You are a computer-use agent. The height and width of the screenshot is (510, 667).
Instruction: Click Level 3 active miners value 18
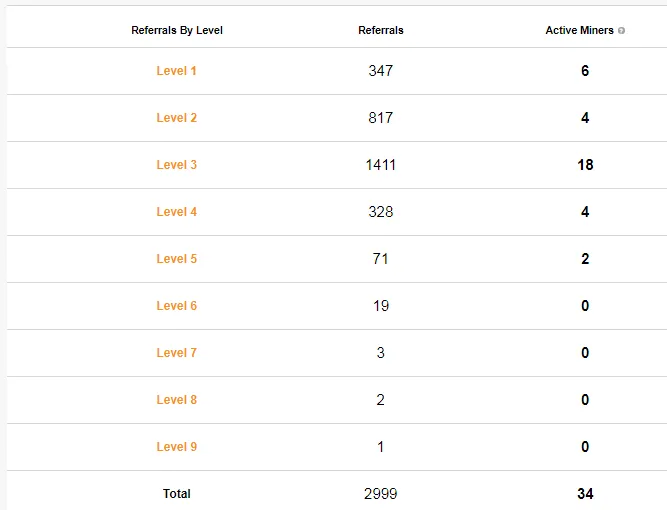585,165
